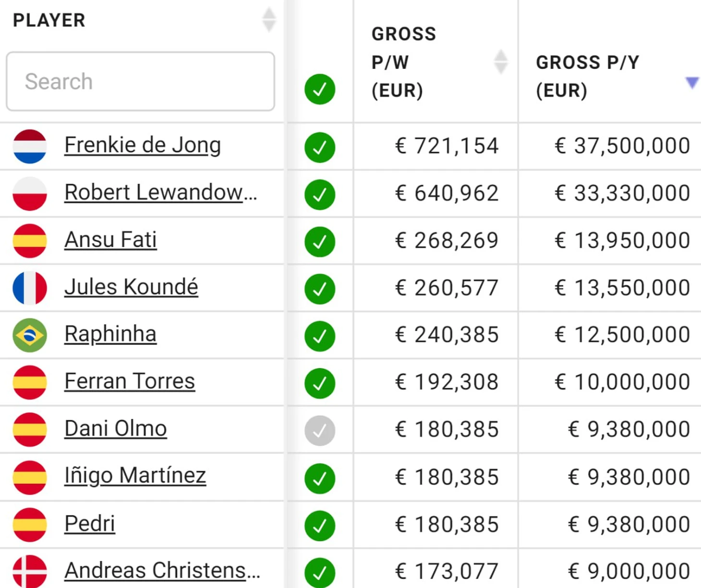Sort by Gross P/W (EUR) arrows
Image resolution: width=701 pixels, height=588 pixels.
pos(500,62)
